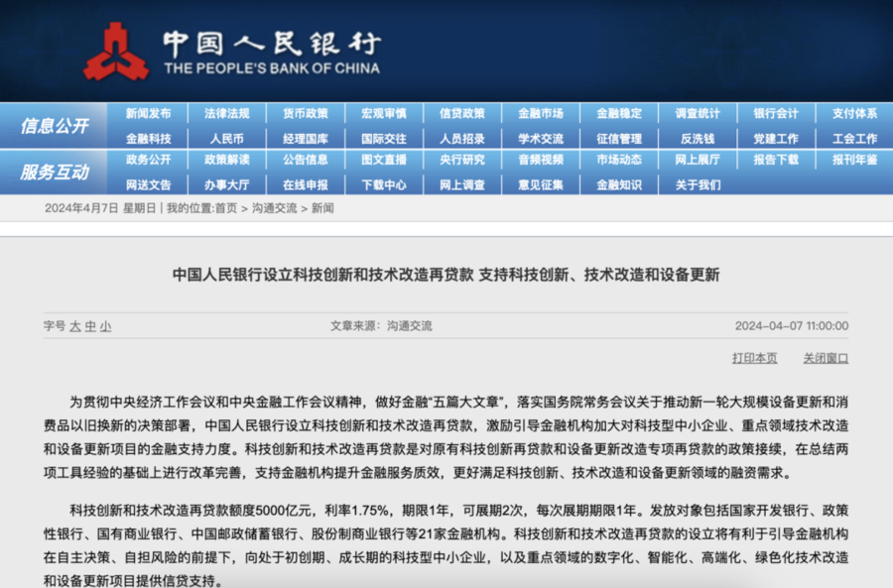Open the 央行研究 section

[x=462, y=160]
